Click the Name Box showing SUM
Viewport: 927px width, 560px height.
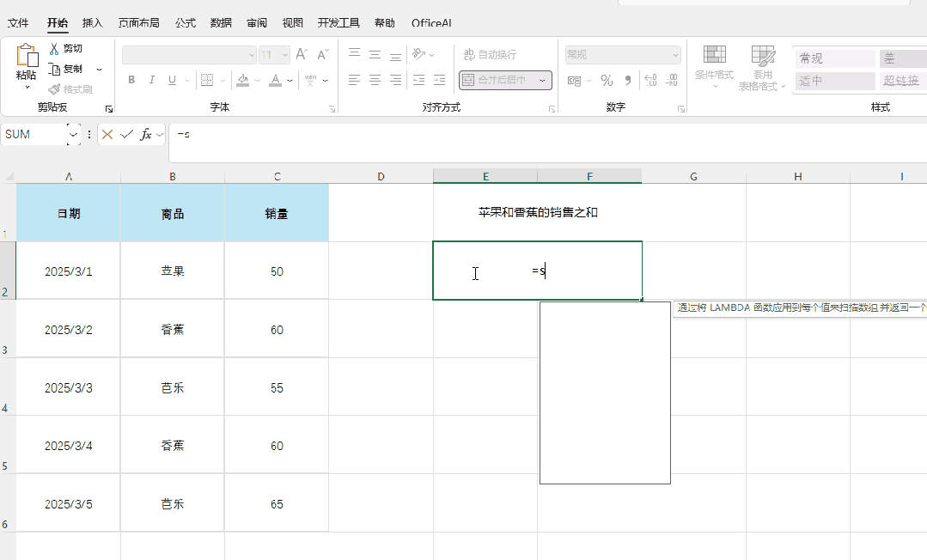34,134
